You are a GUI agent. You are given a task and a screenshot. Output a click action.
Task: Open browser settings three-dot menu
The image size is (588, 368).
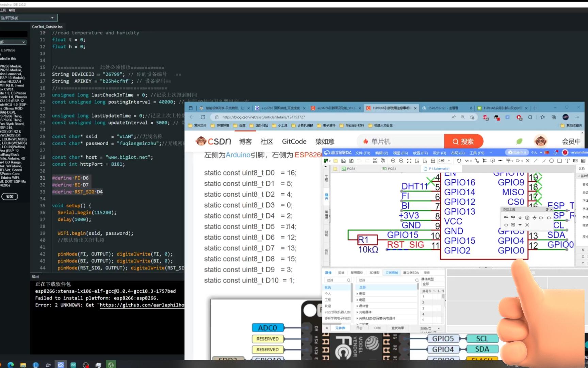(577, 117)
